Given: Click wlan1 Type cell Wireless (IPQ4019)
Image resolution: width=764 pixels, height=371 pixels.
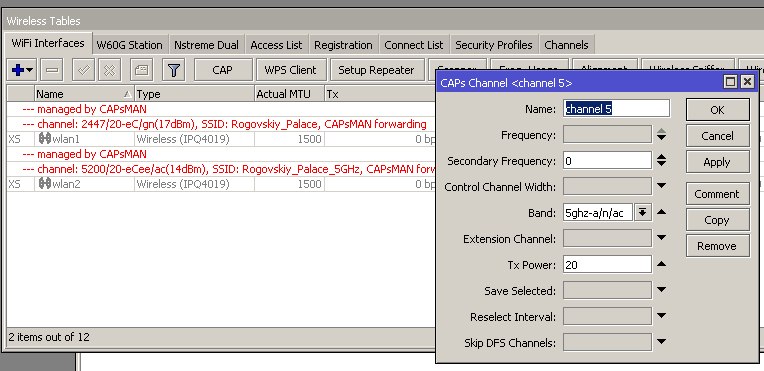Looking at the screenshot, I should [x=183, y=139].
